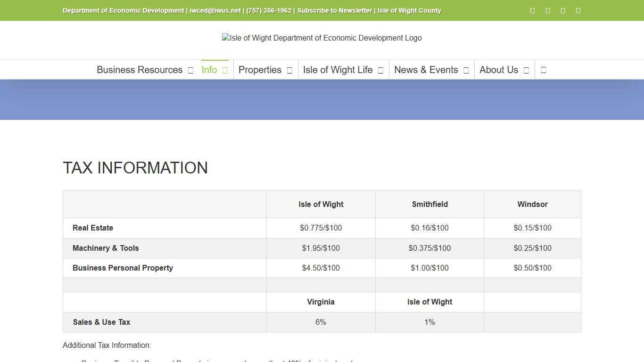Click the Sales & Use Tax row label
Image resolution: width=644 pixels, height=362 pixels.
click(x=101, y=322)
